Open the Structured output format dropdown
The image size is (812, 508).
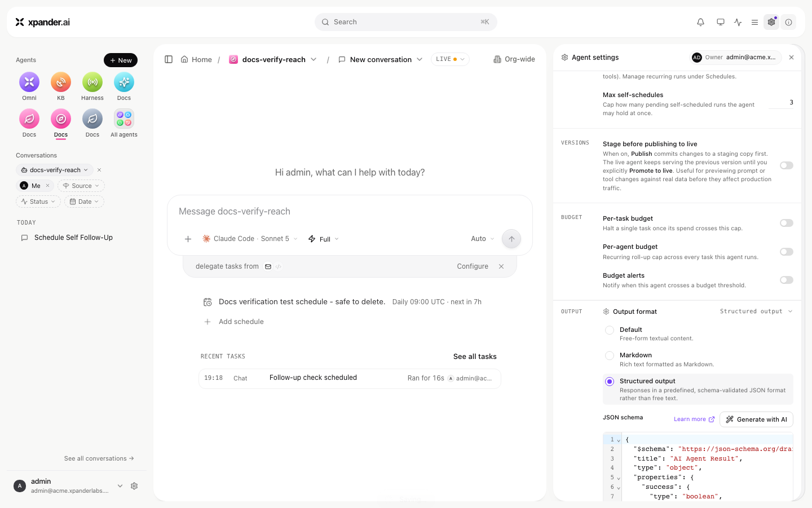point(756,312)
